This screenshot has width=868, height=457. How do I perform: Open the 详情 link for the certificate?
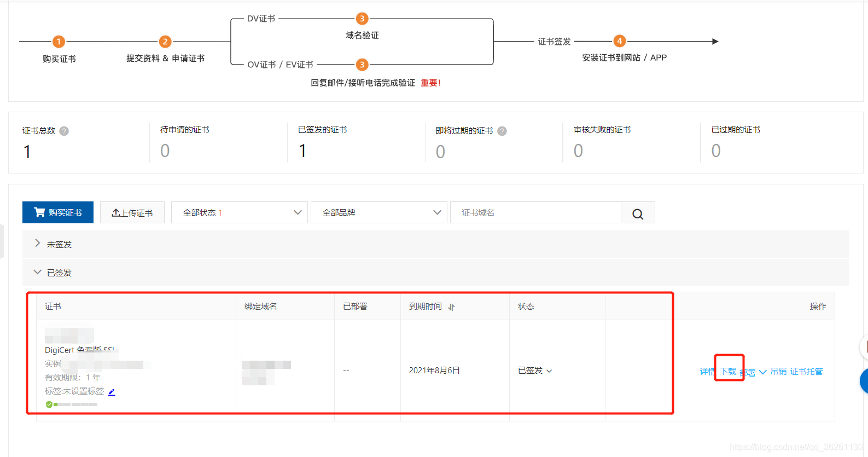click(707, 372)
